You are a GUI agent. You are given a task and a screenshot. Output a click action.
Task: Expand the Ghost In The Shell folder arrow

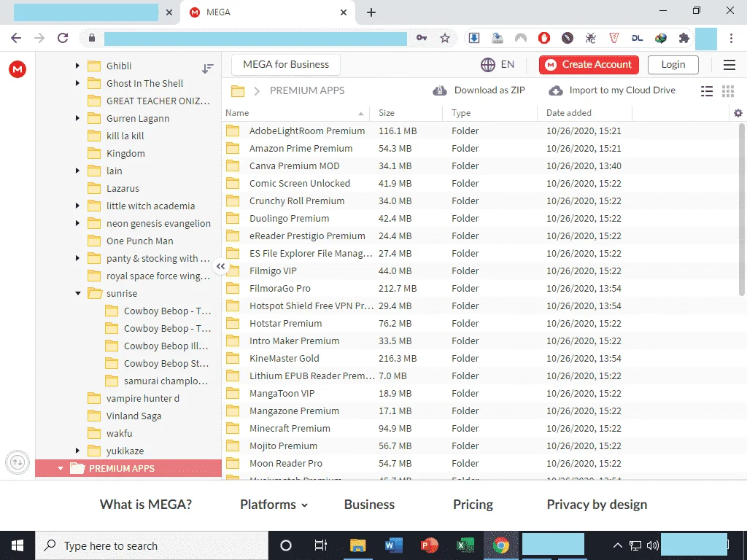click(77, 83)
